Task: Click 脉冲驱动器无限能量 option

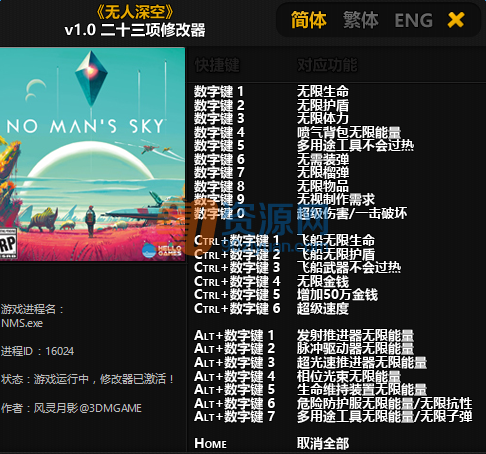Action: pos(355,349)
